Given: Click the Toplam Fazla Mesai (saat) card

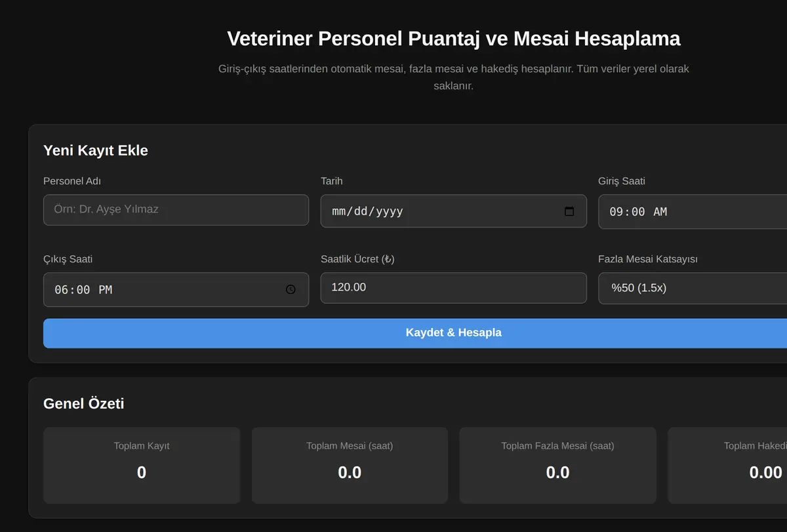Looking at the screenshot, I should coord(557,465).
